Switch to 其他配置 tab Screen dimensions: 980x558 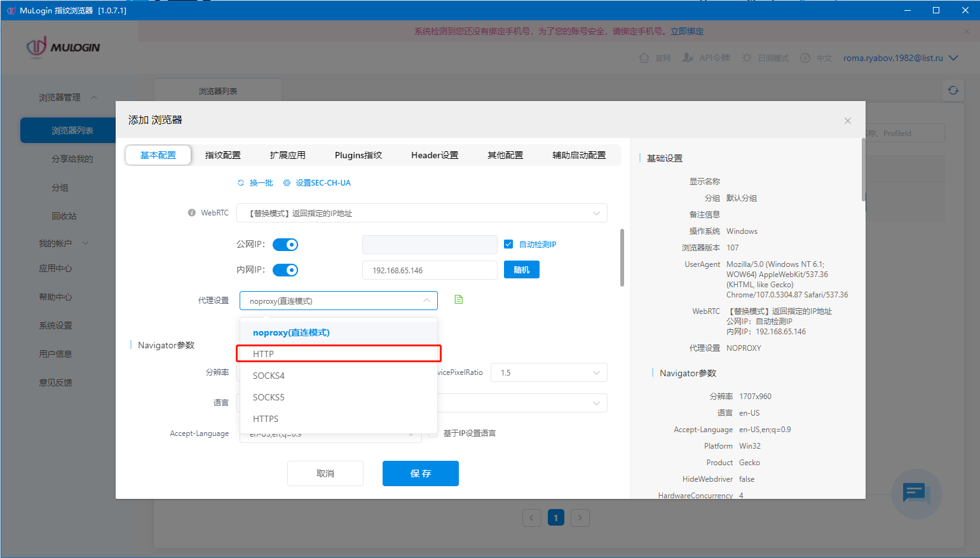coord(505,155)
